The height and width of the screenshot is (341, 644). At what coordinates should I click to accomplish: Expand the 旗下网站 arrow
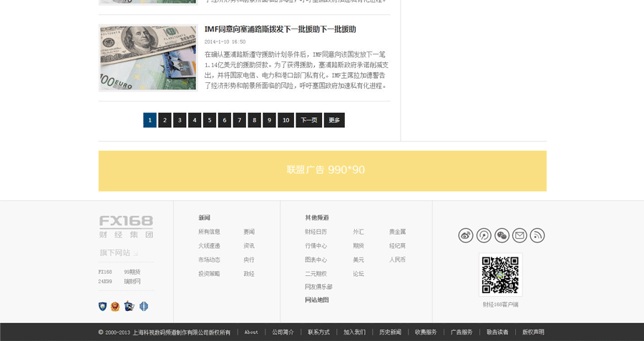pyautogui.click(x=136, y=254)
